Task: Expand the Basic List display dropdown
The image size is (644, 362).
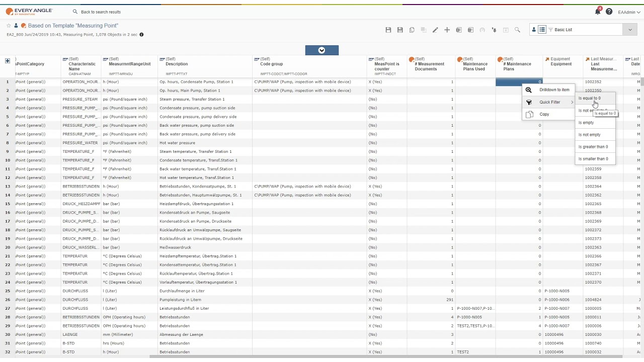Action: click(630, 30)
